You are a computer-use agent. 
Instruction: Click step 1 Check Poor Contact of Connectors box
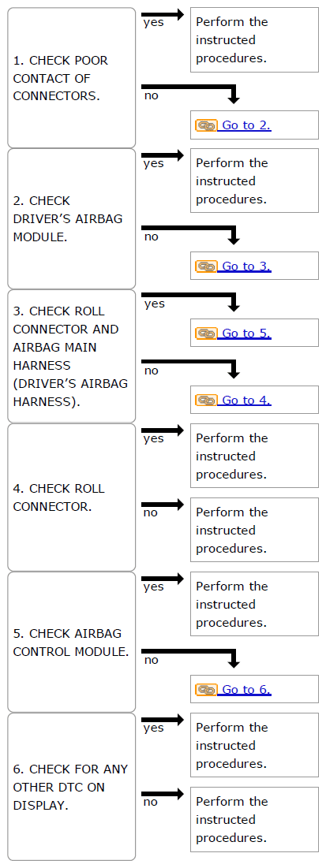pos(72,77)
